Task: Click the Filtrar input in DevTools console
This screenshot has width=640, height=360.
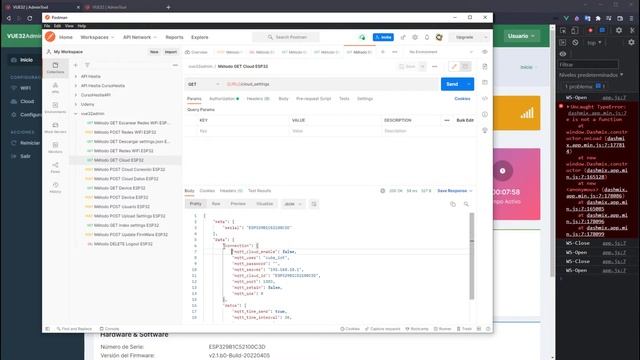Action: tap(588, 64)
